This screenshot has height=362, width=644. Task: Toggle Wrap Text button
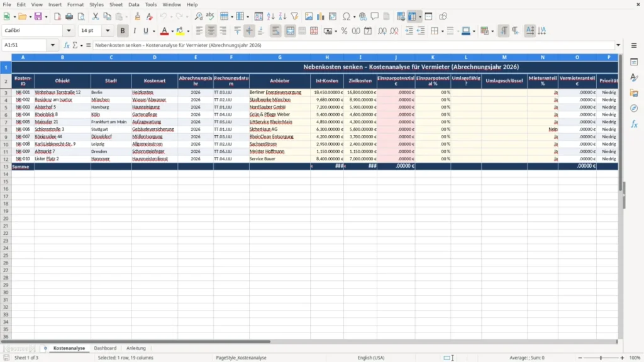[275, 31]
